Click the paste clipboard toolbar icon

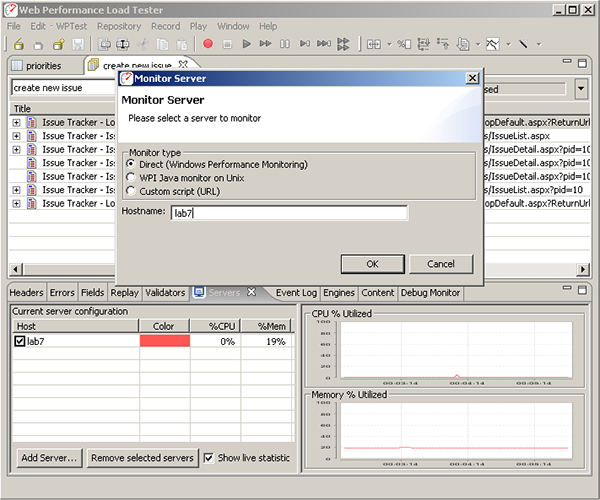182,44
